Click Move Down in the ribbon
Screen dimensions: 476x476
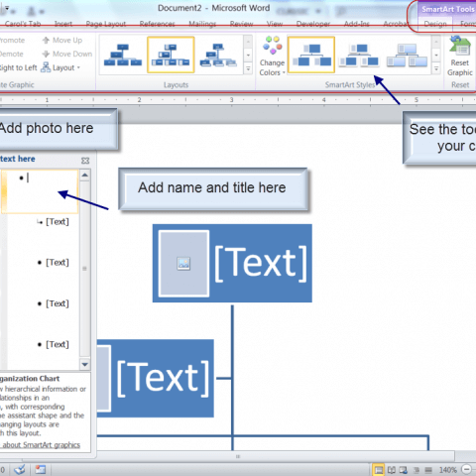[x=67, y=54]
